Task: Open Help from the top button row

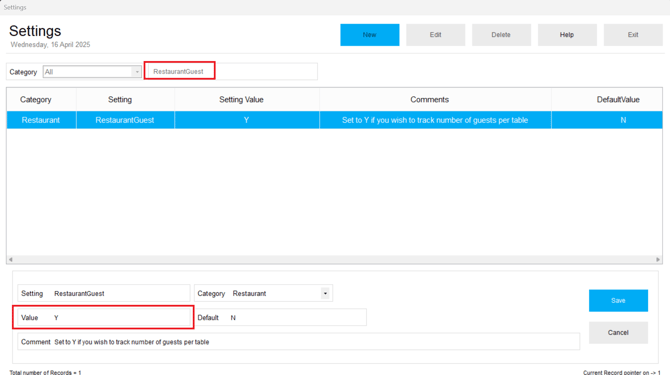Action: point(567,35)
